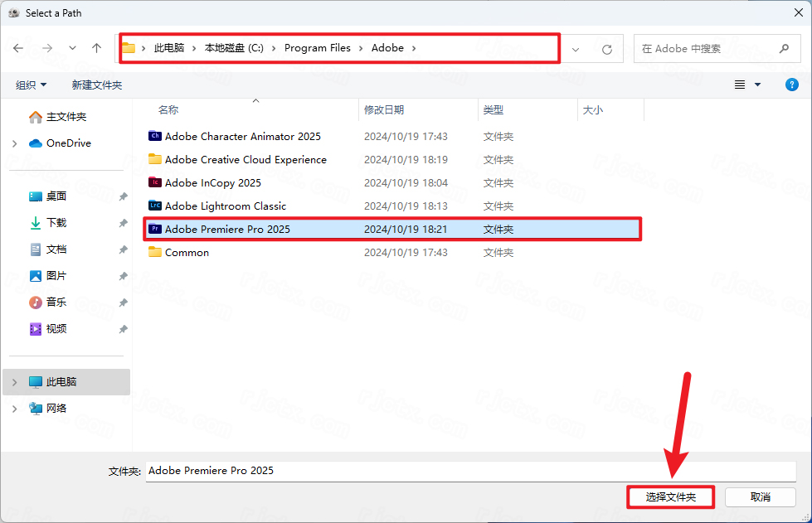812x523 pixels.
Task: Click the Adobe Character Animator 2025 folder icon
Action: click(x=154, y=136)
